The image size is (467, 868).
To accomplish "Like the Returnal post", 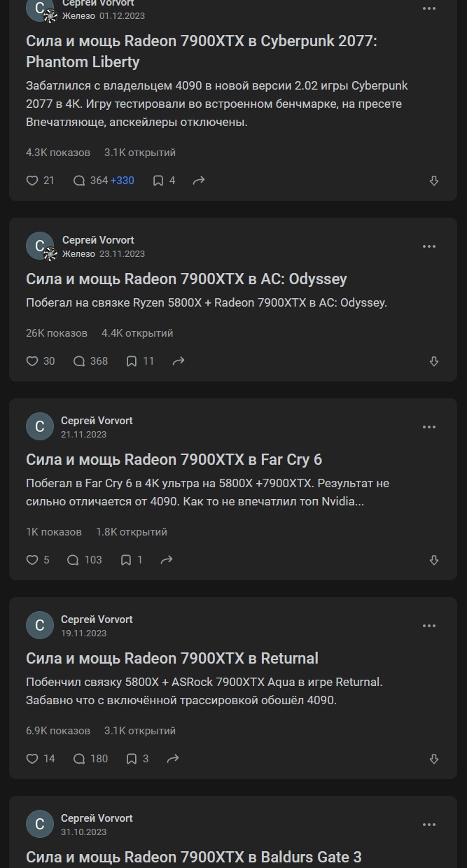I will click(x=32, y=759).
